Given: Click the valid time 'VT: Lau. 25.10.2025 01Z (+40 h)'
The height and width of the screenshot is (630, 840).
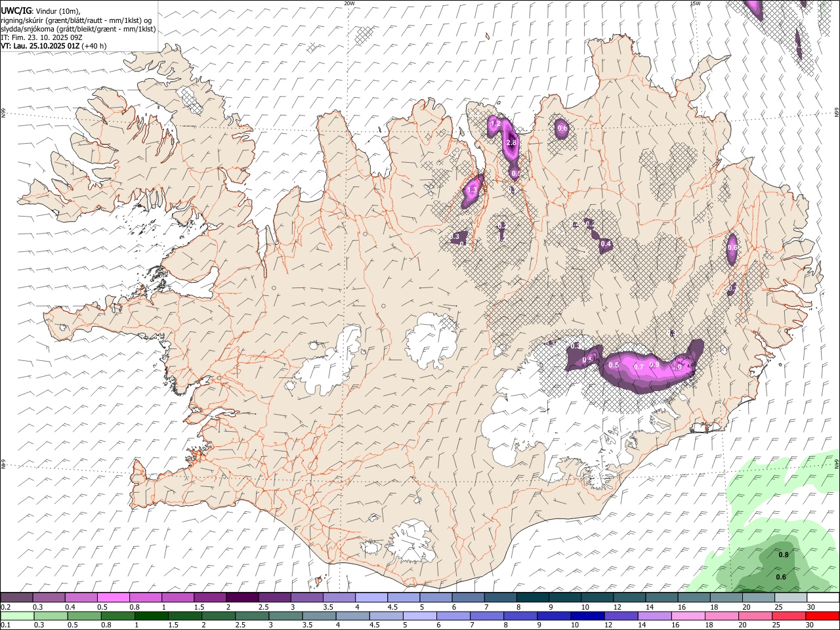Looking at the screenshot, I should tap(54, 46).
